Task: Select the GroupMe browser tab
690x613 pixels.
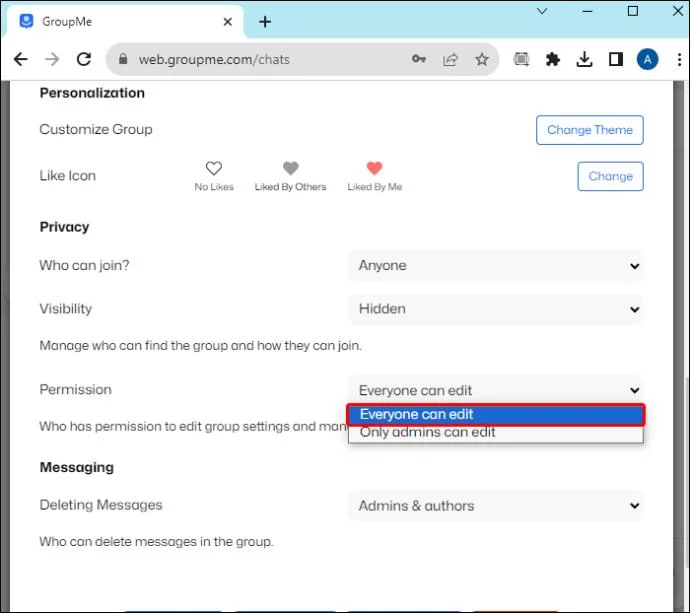Action: [x=123, y=22]
